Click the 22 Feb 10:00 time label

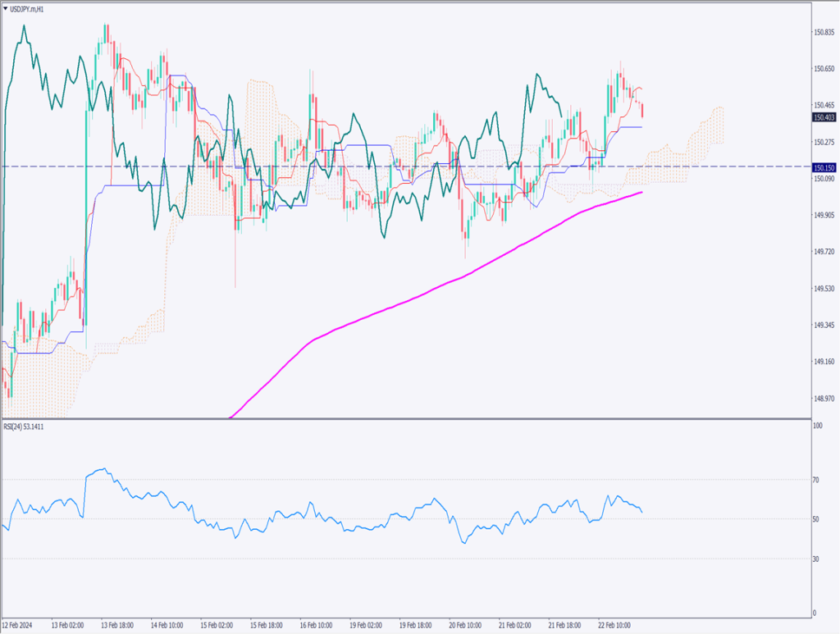coord(614,625)
